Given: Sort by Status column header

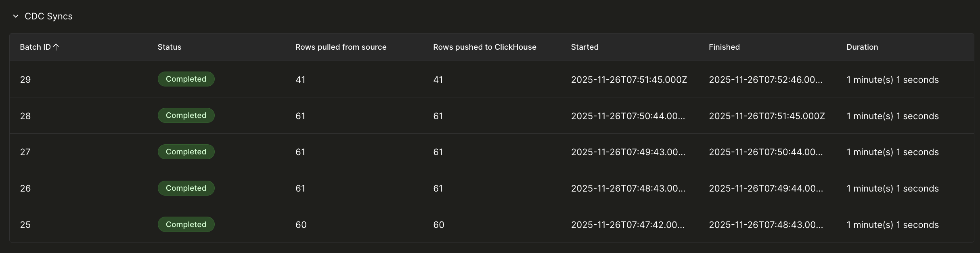Looking at the screenshot, I should pyautogui.click(x=169, y=47).
